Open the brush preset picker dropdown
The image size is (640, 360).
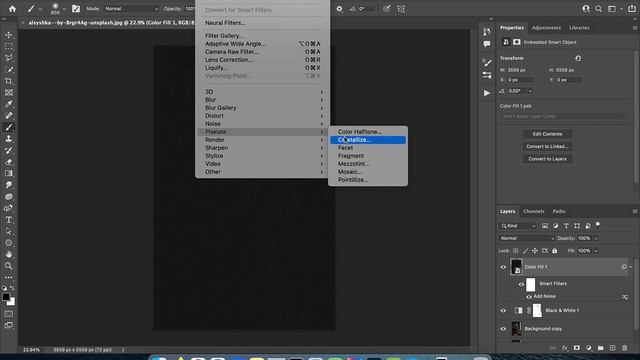(x=64, y=9)
